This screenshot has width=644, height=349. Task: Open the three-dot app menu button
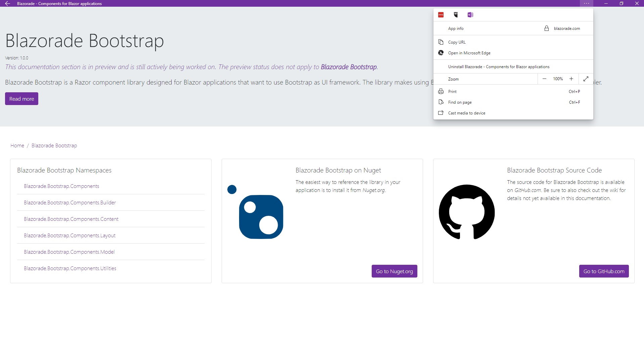[586, 3]
